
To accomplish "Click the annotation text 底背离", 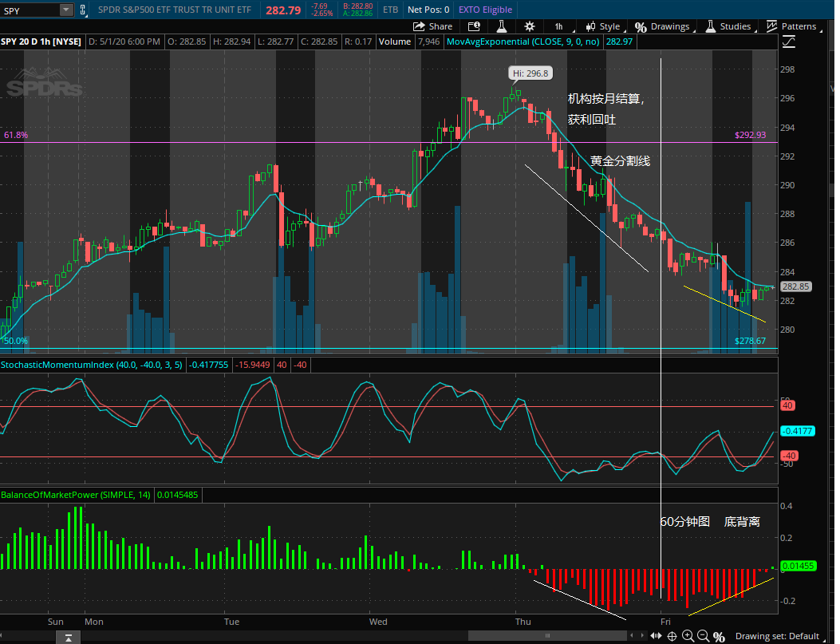I will point(742,521).
